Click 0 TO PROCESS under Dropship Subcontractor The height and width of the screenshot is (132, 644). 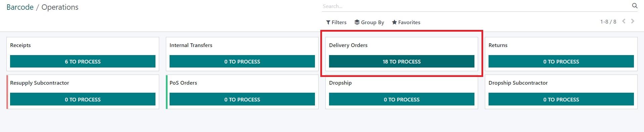pos(561,99)
